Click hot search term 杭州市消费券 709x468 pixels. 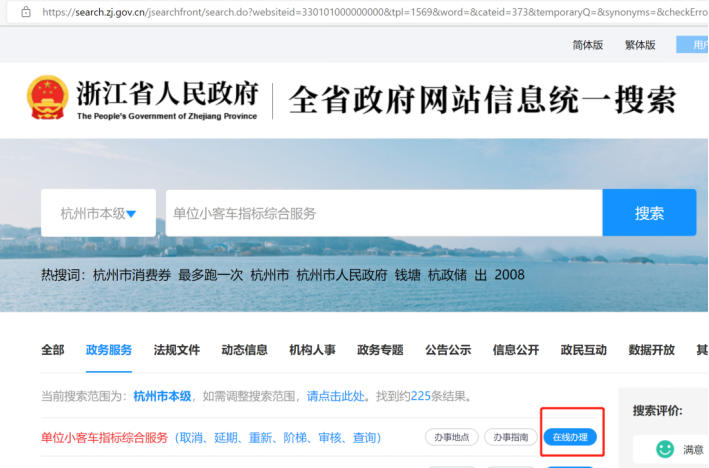click(x=132, y=275)
